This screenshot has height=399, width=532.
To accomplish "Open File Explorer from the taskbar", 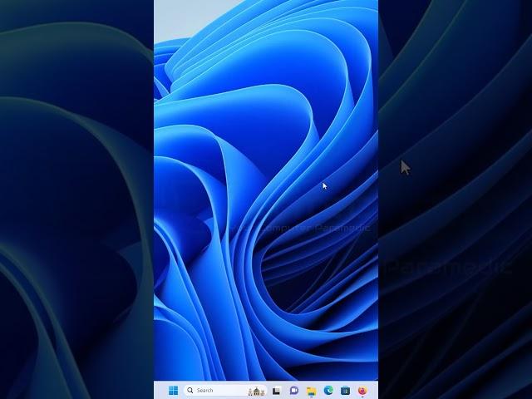I will 311,391.
